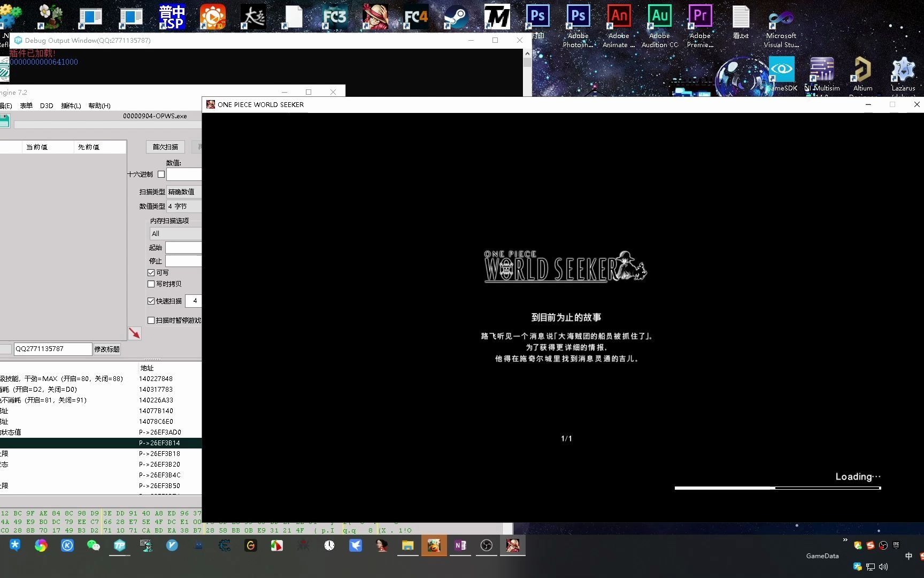Open the black and white M desktop shortcut

coord(497,17)
